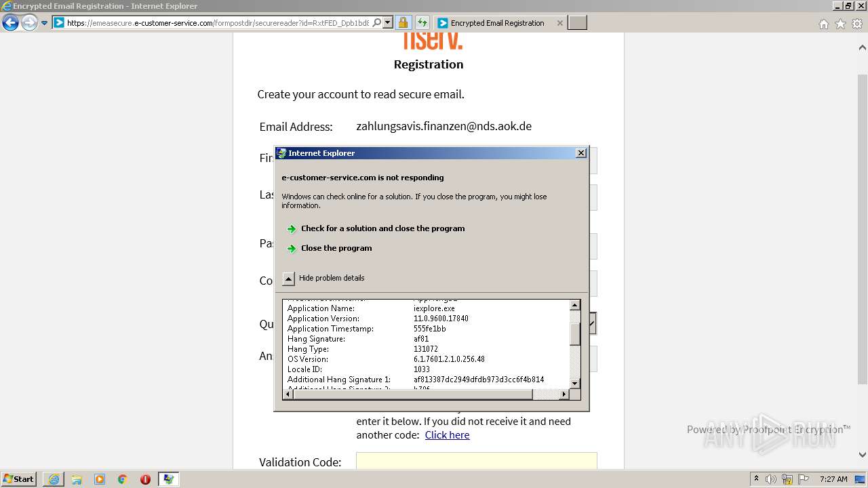Activate the error report taskbar button

pos(168,479)
